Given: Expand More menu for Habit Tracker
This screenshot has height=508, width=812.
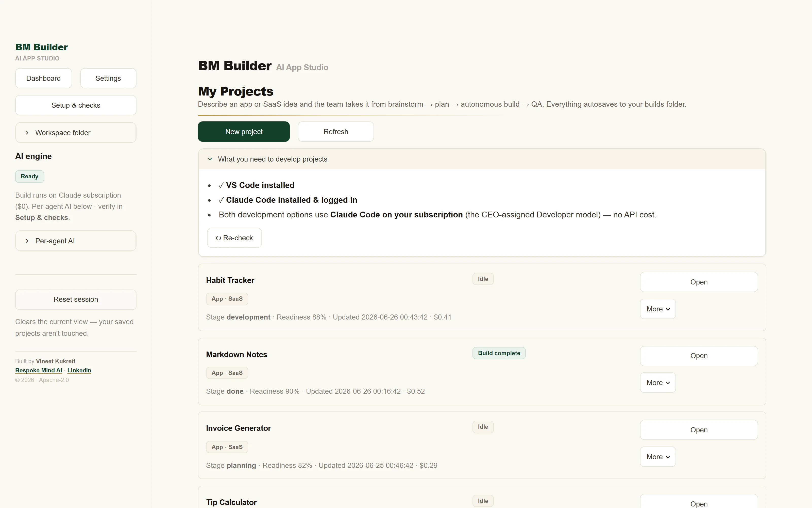Looking at the screenshot, I should click(658, 309).
